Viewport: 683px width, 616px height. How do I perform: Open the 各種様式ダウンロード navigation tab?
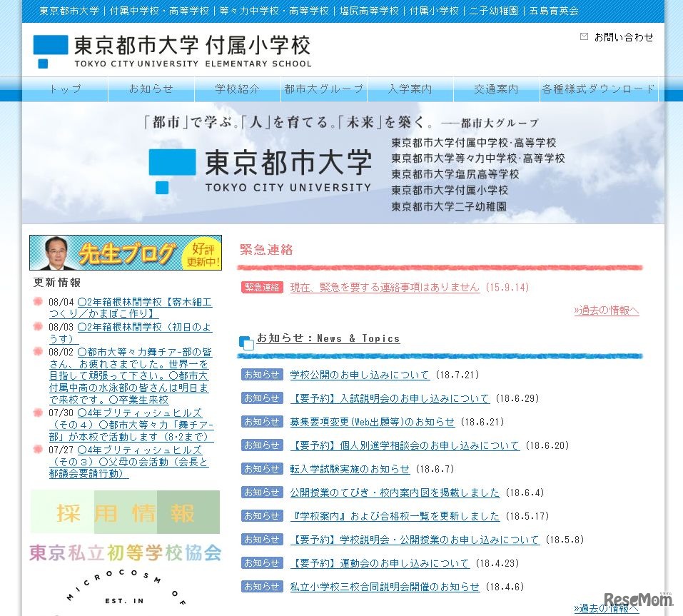tap(599, 89)
